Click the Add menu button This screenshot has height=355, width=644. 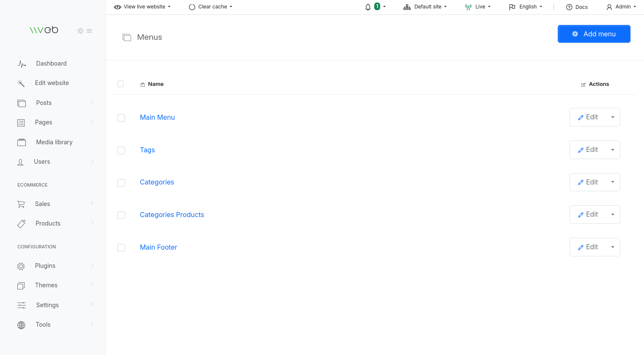pos(594,34)
